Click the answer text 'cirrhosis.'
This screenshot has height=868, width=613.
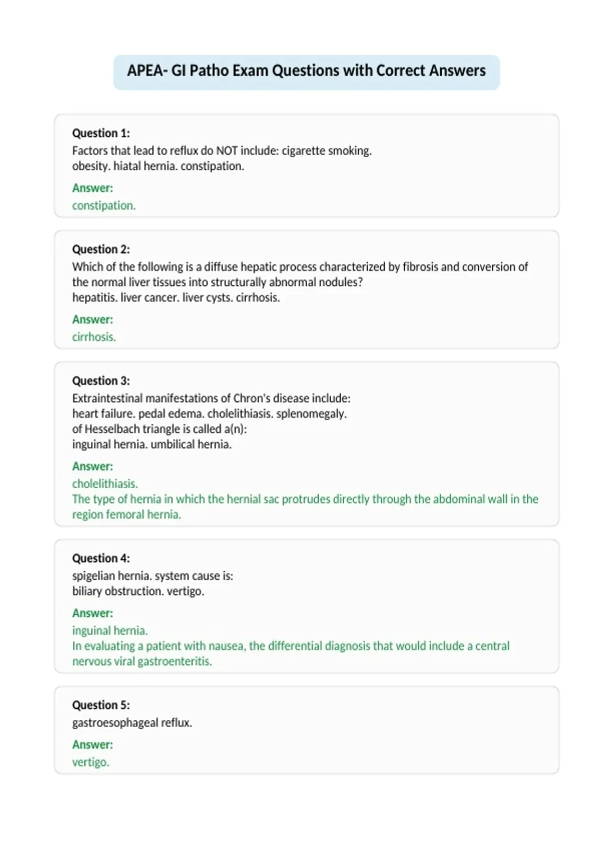tap(94, 337)
